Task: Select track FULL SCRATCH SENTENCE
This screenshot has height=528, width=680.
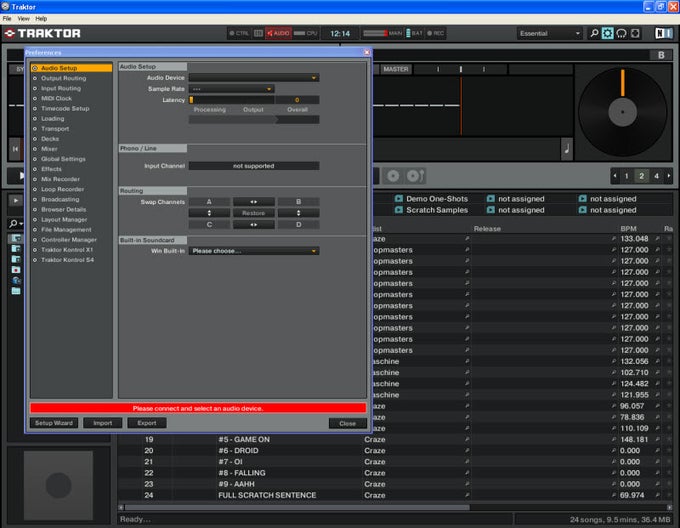Action: pyautogui.click(x=267, y=495)
